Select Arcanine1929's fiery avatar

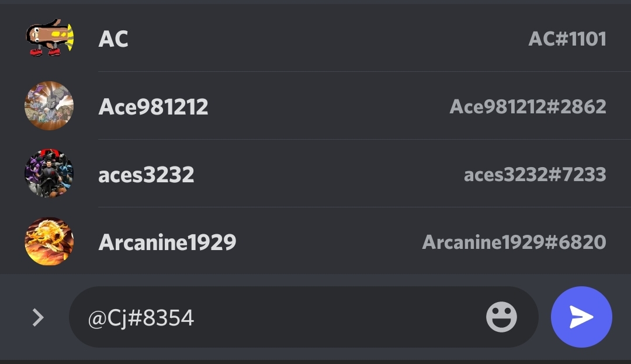[x=49, y=241]
